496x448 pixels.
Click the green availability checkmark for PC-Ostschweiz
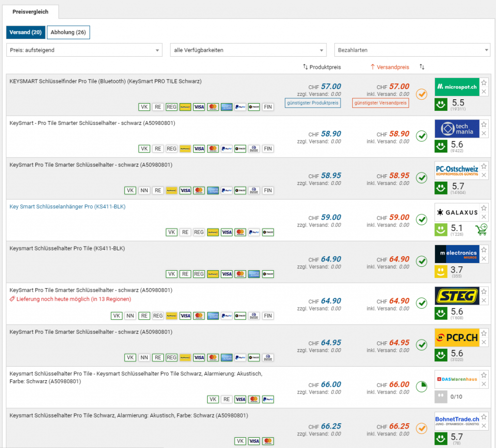click(x=421, y=178)
